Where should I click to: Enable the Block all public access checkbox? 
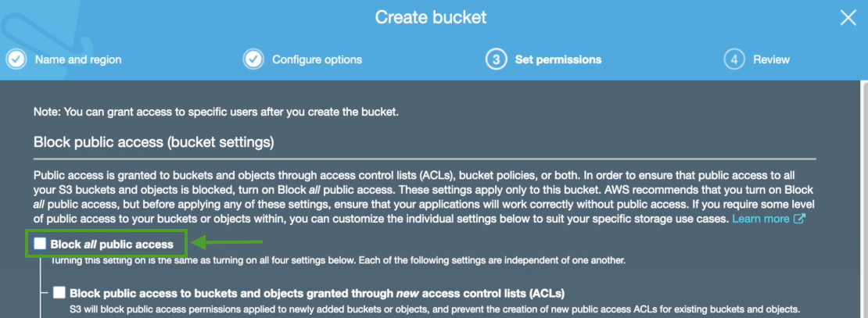click(x=40, y=244)
